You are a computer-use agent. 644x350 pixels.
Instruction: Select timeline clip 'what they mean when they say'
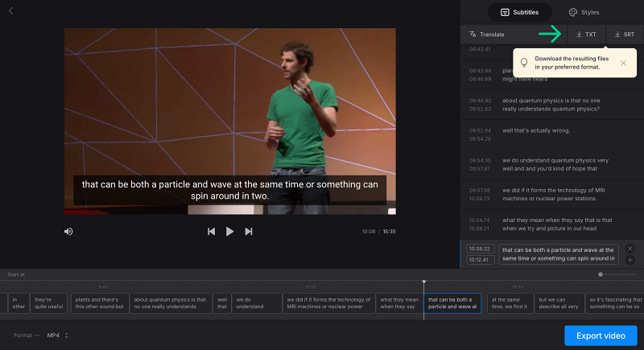(399, 303)
